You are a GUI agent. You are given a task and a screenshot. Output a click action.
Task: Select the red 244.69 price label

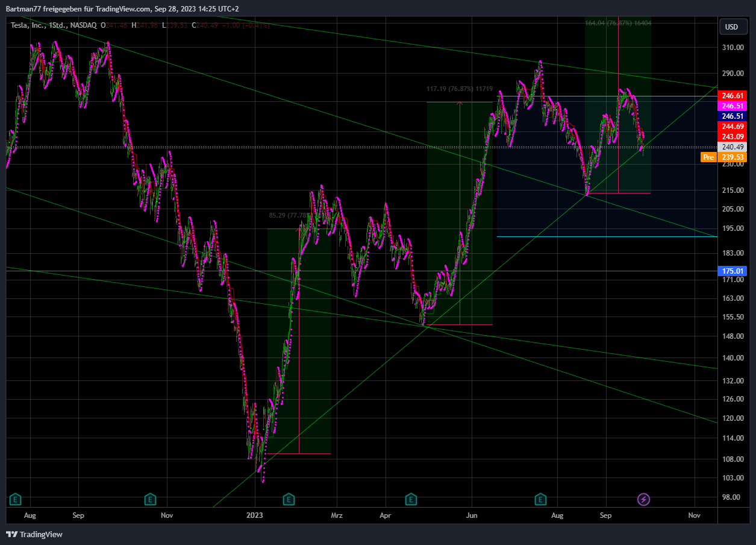point(733,126)
